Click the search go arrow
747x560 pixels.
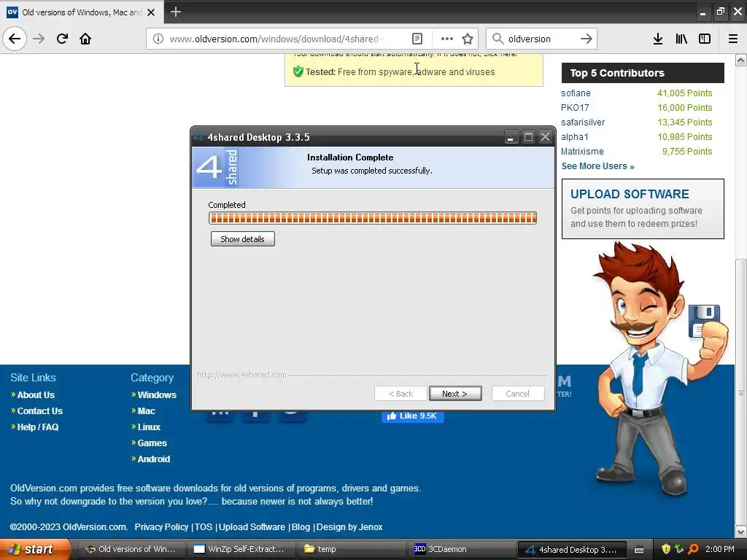[587, 39]
